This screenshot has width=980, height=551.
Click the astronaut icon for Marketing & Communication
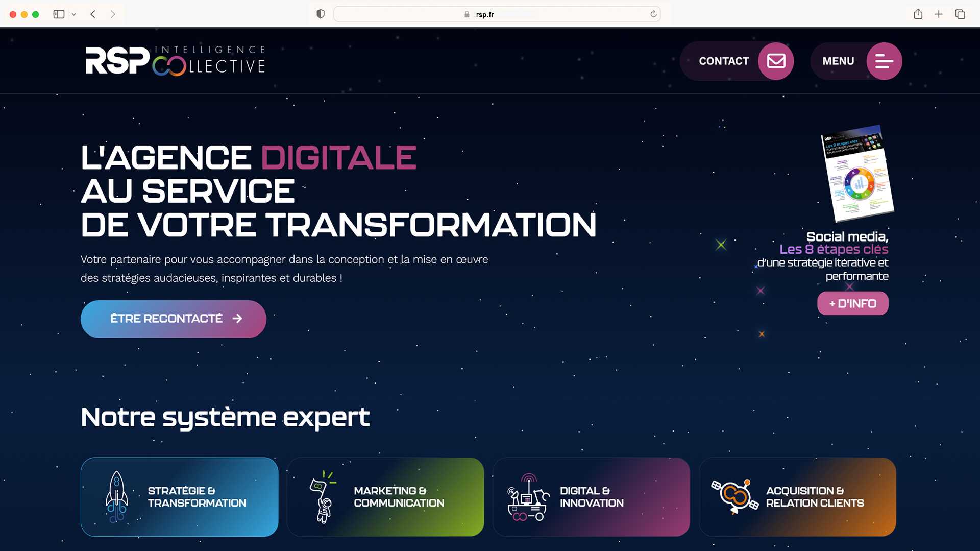pos(322,496)
